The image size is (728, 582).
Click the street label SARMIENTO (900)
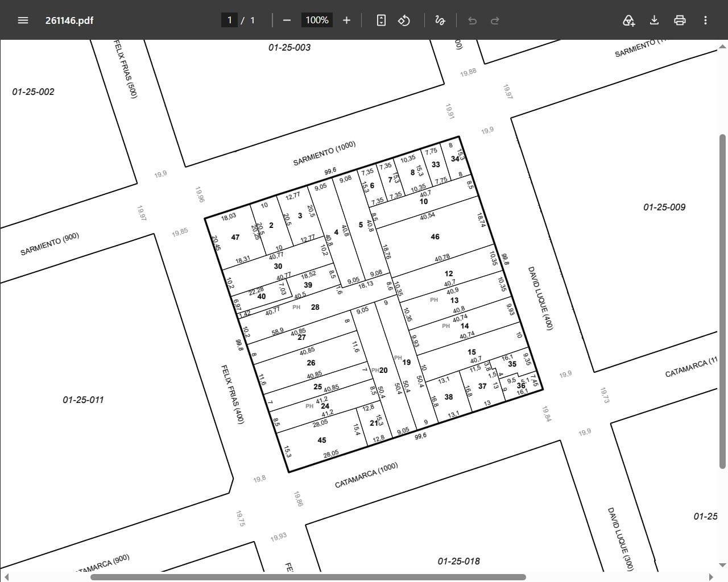(49, 244)
